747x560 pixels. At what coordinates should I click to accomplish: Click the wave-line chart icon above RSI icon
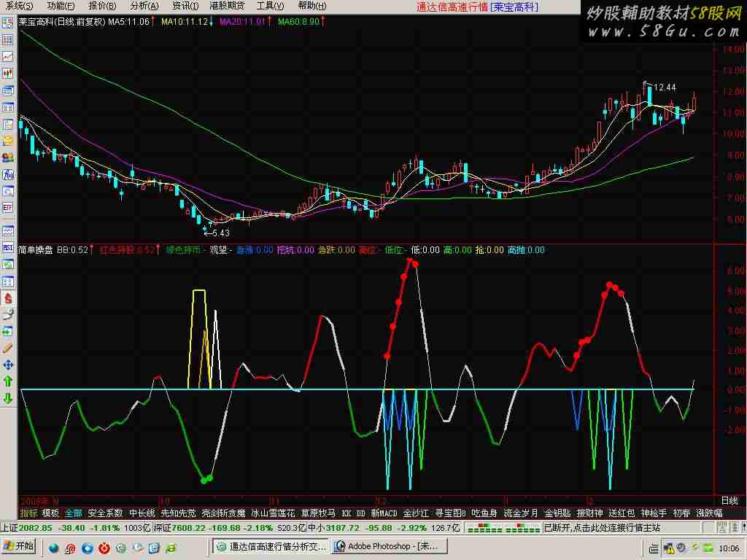(x=7, y=231)
